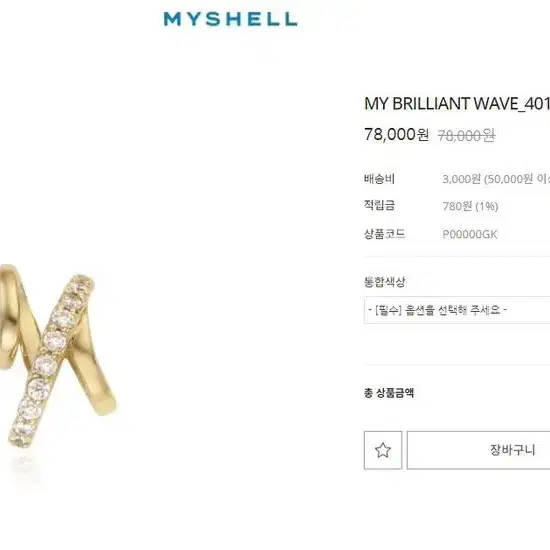550x550 pixels.
Task: Click the current price 78,000원
Action: coord(396,134)
